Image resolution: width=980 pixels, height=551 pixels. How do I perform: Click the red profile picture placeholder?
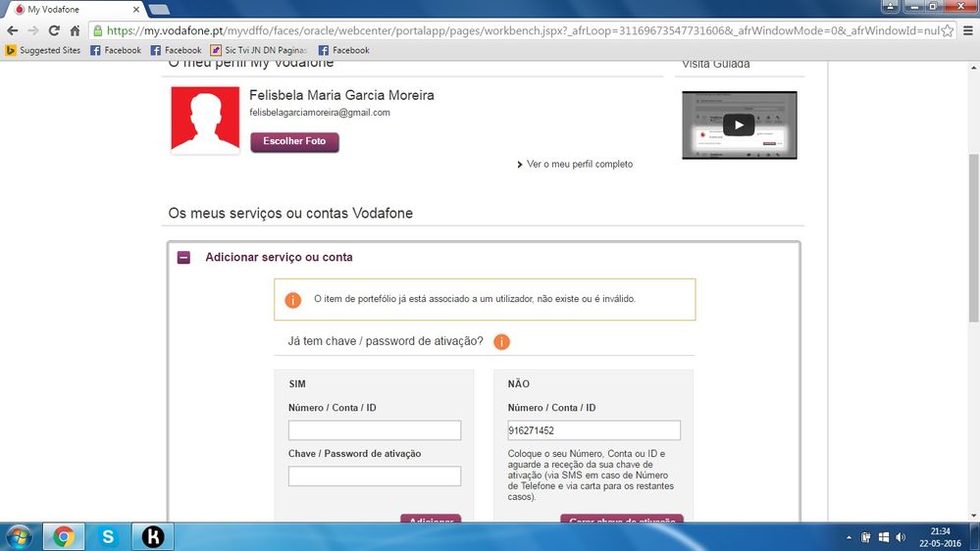[x=205, y=121]
